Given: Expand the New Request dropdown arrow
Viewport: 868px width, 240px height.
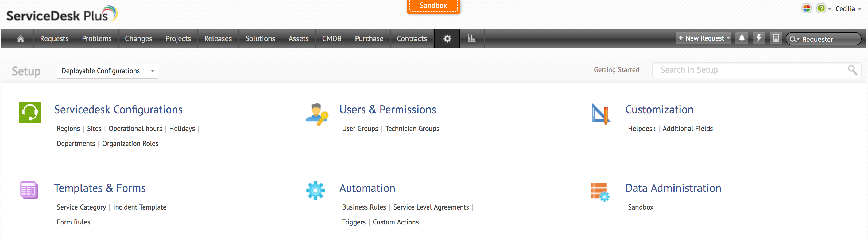Looking at the screenshot, I should point(728,38).
